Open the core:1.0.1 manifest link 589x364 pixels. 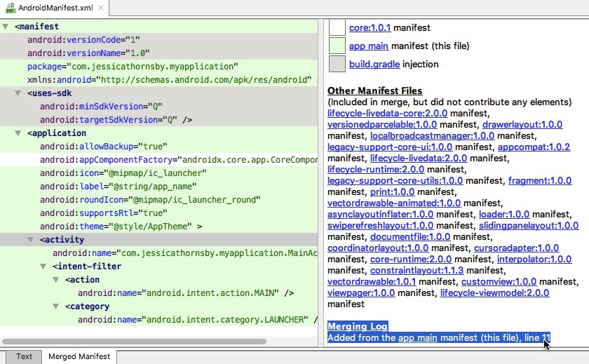coord(370,28)
